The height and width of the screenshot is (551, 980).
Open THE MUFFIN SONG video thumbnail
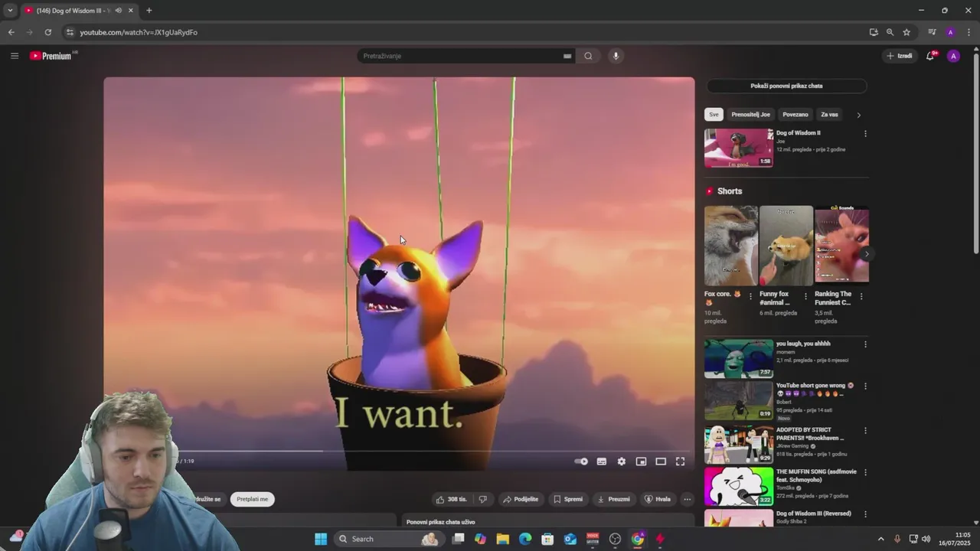click(x=739, y=487)
